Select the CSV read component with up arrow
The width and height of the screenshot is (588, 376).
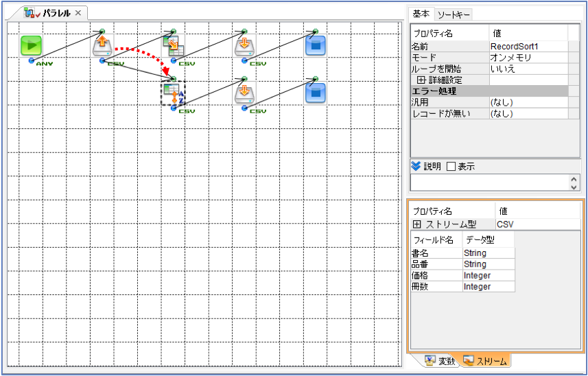102,47
